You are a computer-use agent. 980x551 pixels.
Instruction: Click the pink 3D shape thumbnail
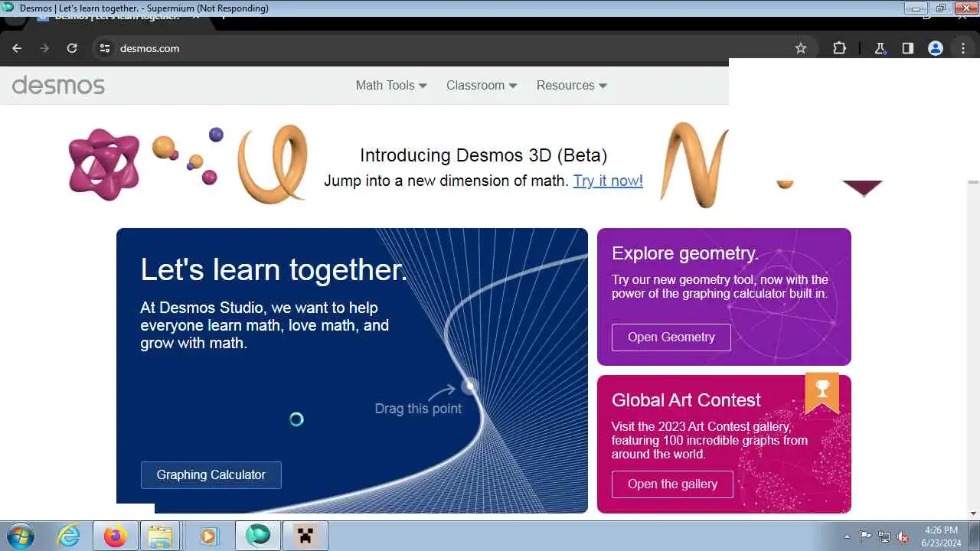(x=104, y=164)
